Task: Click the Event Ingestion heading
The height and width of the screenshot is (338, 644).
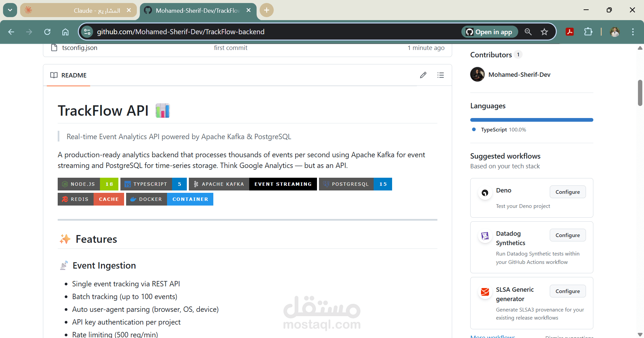Action: point(104,266)
